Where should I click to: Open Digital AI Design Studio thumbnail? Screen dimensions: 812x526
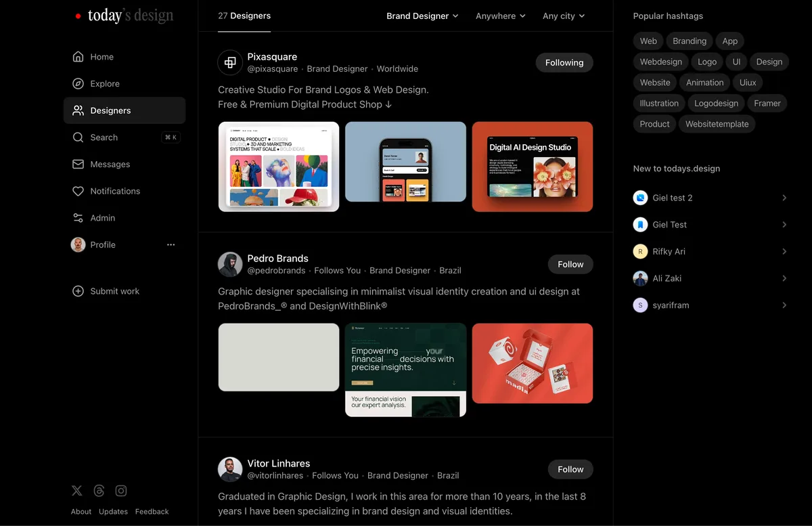click(x=533, y=167)
